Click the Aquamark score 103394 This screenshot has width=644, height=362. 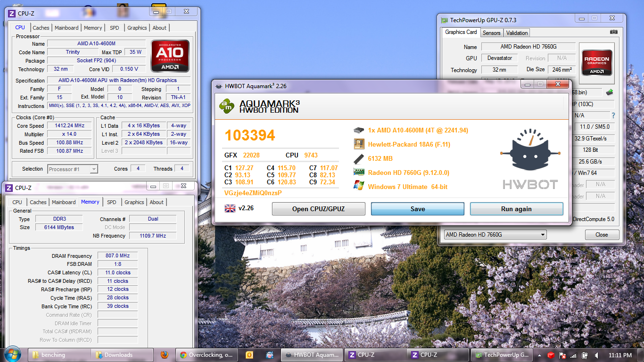pos(250,135)
